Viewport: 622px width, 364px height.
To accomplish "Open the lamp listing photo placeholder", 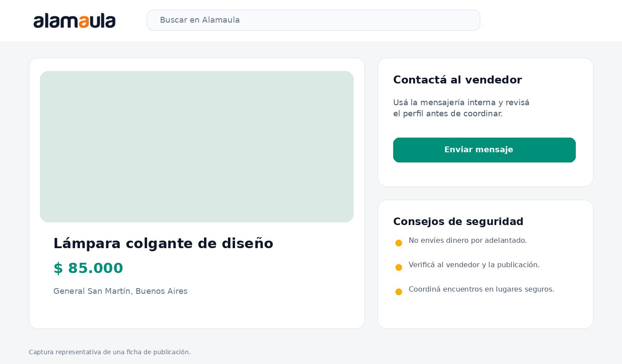I will coord(197,146).
